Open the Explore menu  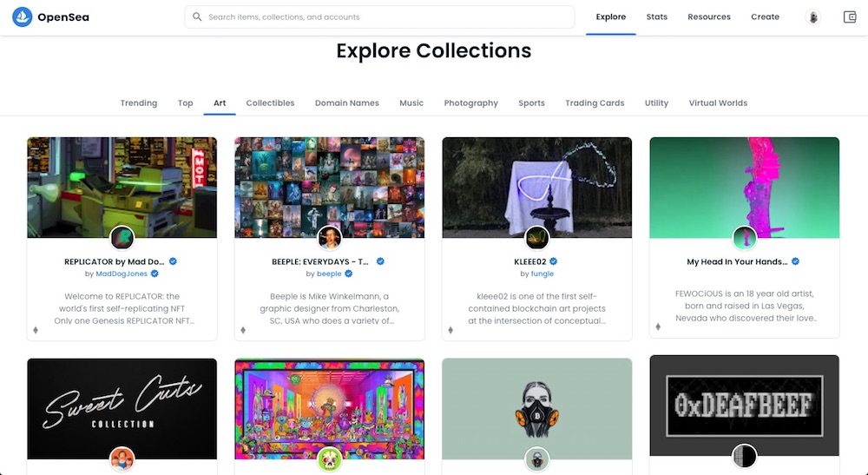point(610,17)
